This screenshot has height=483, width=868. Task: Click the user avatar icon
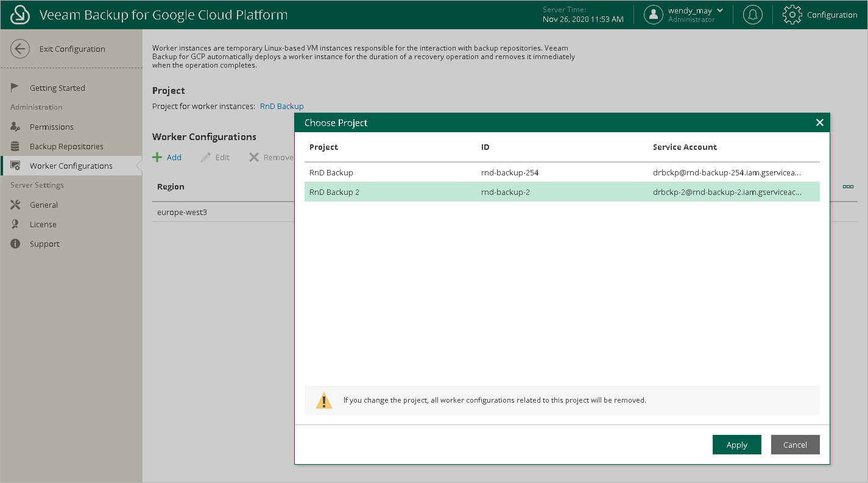pos(654,15)
